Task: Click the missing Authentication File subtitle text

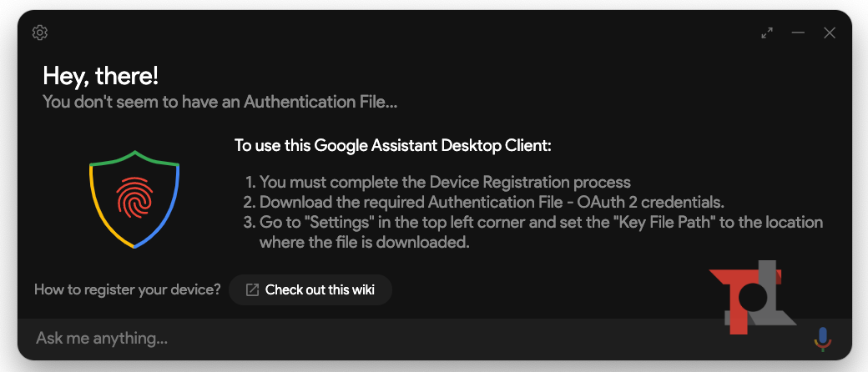Action: click(x=220, y=103)
